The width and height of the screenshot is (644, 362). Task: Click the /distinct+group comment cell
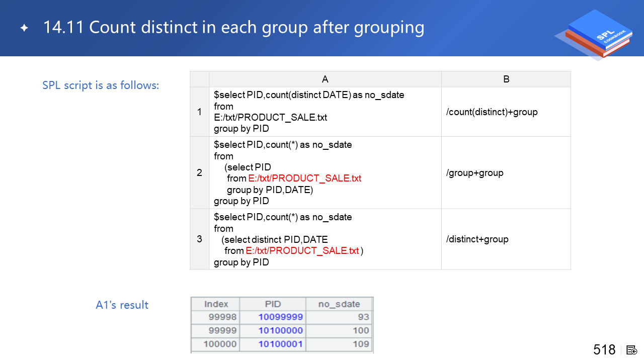pos(477,239)
